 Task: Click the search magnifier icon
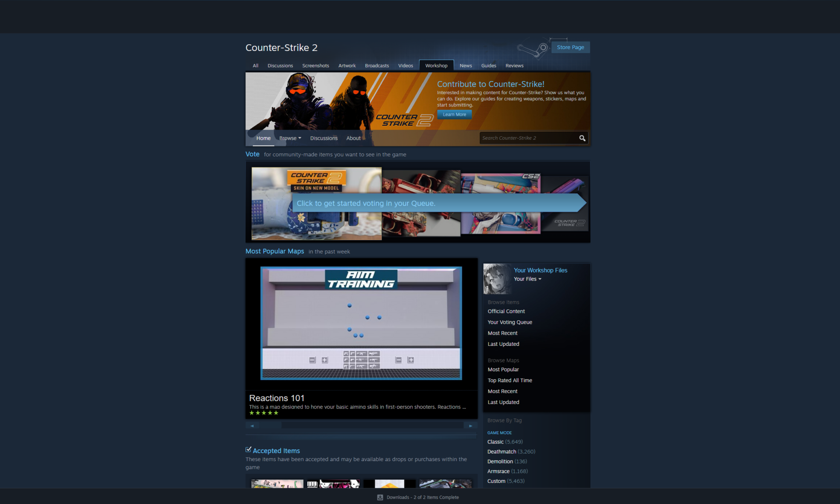(582, 138)
